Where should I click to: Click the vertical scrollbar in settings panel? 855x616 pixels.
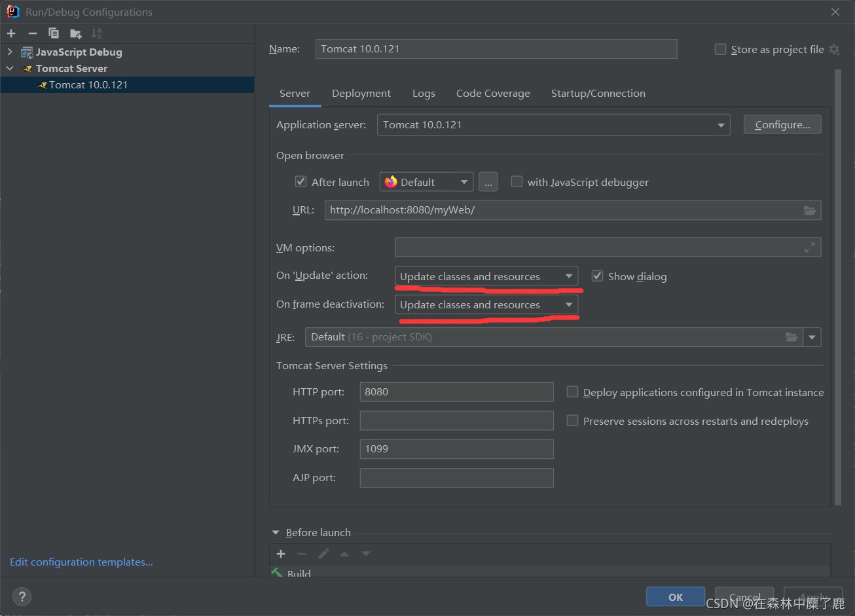coord(838,287)
